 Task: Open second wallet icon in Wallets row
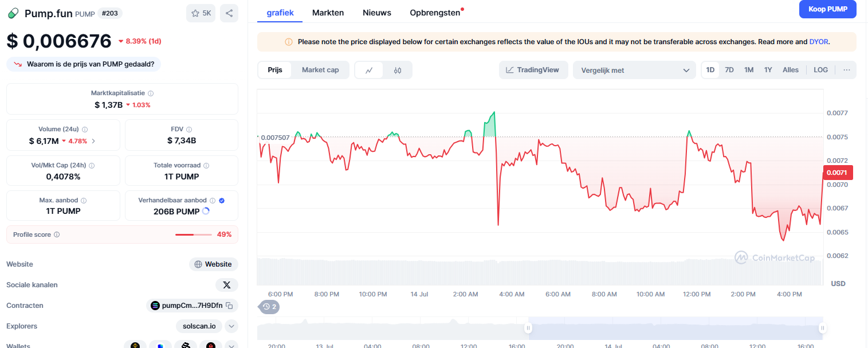[160, 346]
